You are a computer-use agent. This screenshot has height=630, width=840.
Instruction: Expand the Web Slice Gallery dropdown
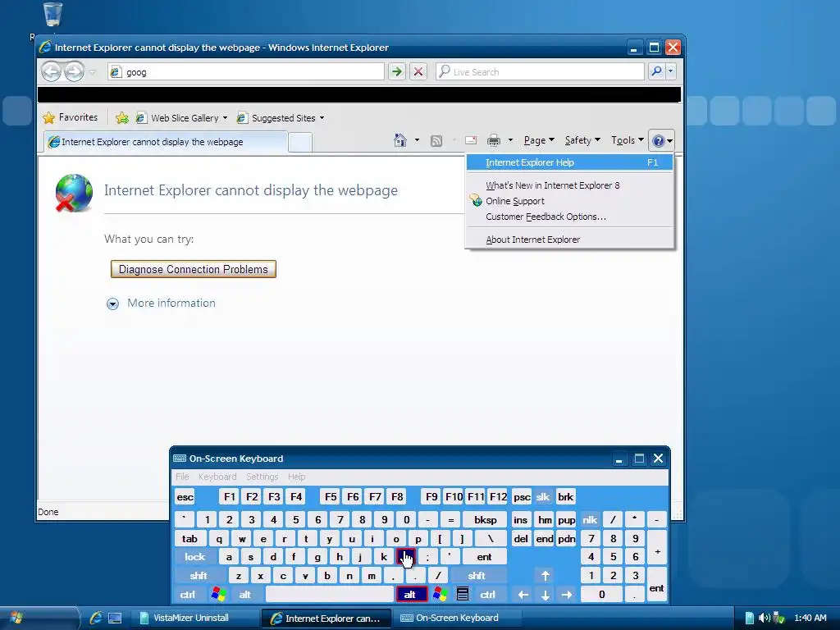pos(225,118)
